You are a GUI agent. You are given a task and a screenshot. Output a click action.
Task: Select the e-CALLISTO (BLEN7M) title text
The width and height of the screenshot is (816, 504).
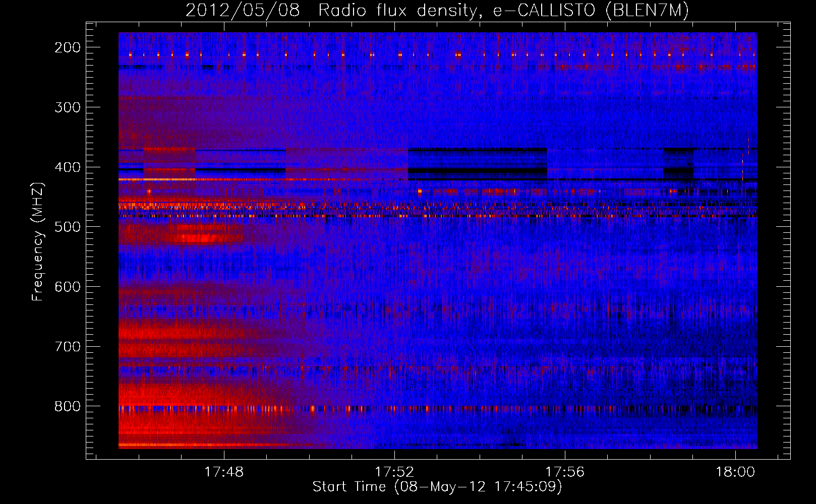(591, 11)
